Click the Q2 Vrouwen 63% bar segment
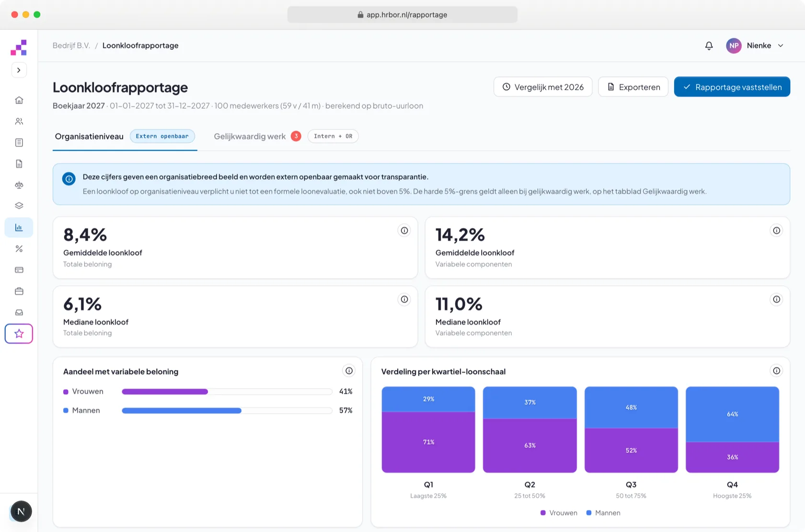Image resolution: width=805 pixels, height=532 pixels. coord(529,446)
